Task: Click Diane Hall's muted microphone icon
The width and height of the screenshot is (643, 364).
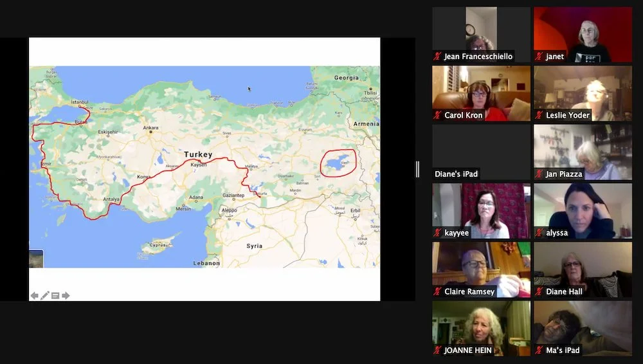Action: click(x=539, y=292)
